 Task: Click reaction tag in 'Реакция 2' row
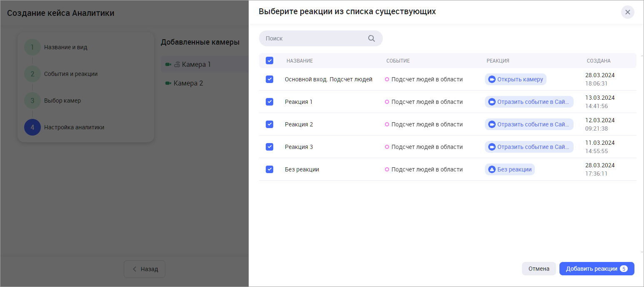[529, 124]
